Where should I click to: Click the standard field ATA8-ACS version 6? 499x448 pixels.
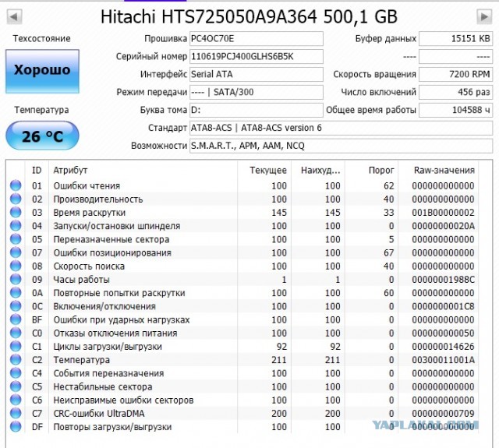[x=341, y=128]
